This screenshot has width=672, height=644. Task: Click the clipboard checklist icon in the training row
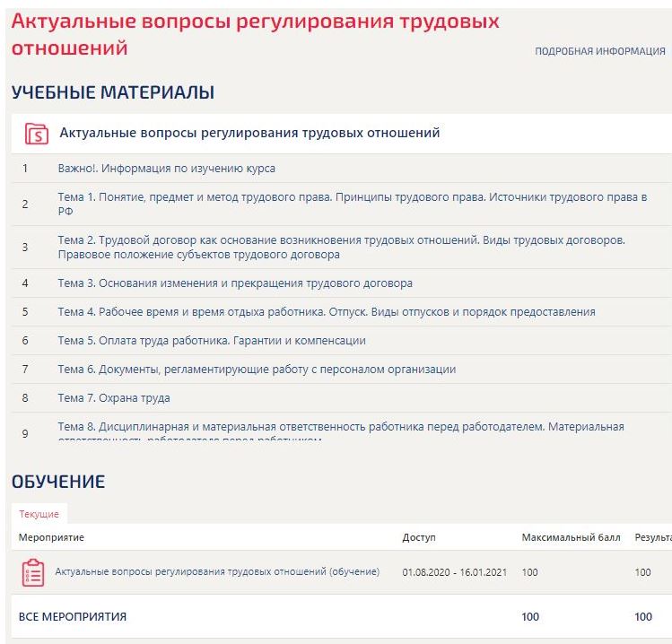tap(32, 572)
